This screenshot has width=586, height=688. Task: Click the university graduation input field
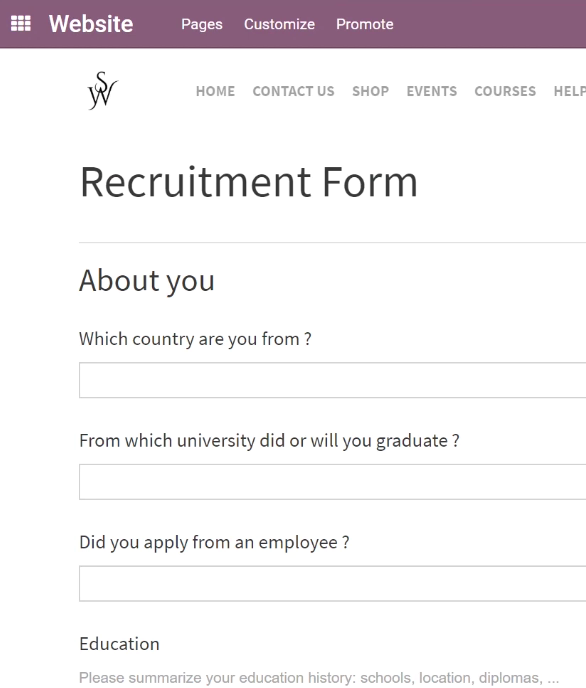pos(332,482)
